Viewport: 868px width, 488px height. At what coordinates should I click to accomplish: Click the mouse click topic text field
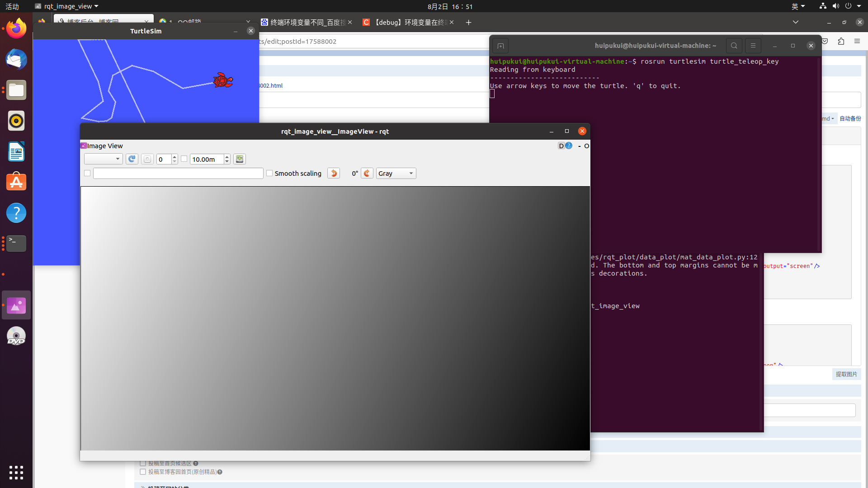[x=178, y=174]
